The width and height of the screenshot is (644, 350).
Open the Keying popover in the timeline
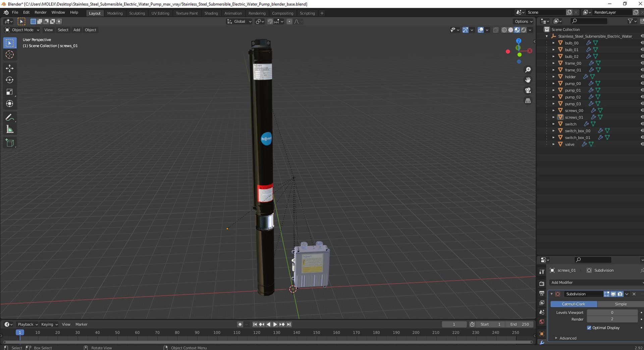click(x=49, y=325)
